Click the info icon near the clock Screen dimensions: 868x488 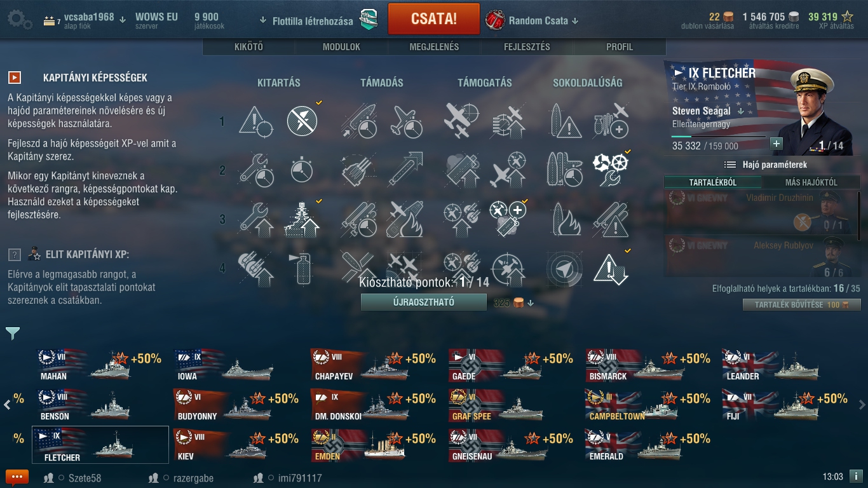pyautogui.click(x=856, y=476)
